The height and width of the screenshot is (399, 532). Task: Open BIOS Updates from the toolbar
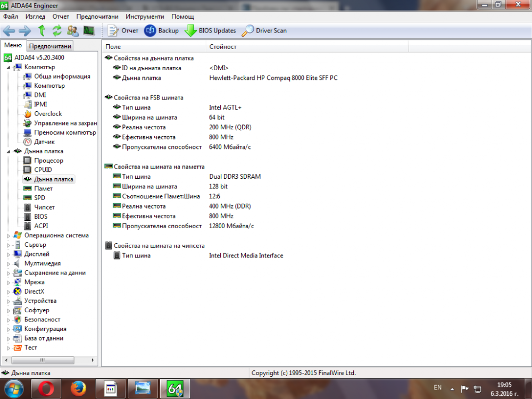tap(210, 31)
